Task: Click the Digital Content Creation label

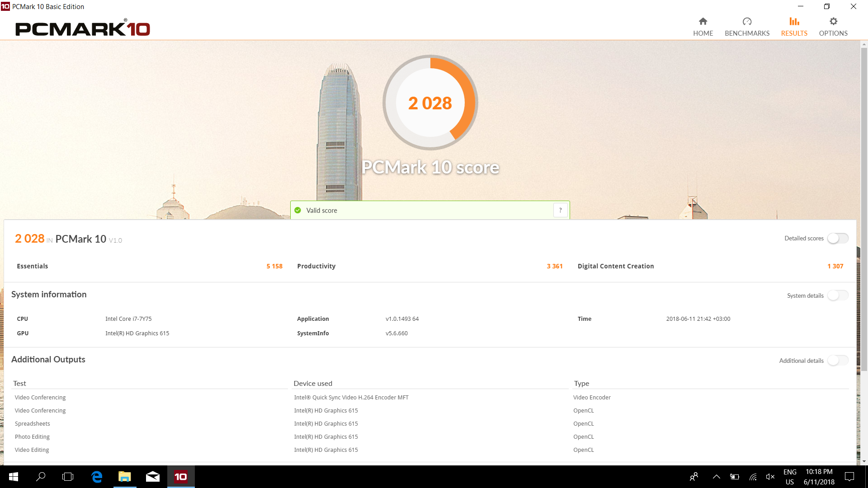Action: tap(616, 266)
